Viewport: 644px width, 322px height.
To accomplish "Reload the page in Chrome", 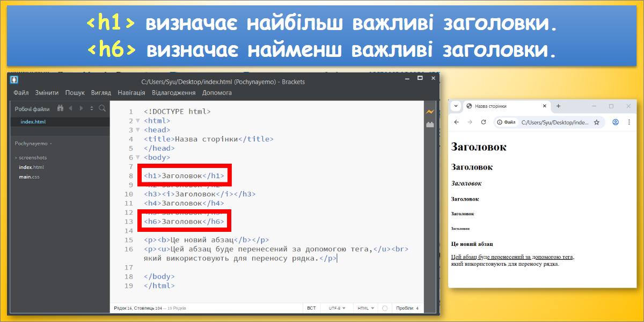I will click(x=484, y=122).
